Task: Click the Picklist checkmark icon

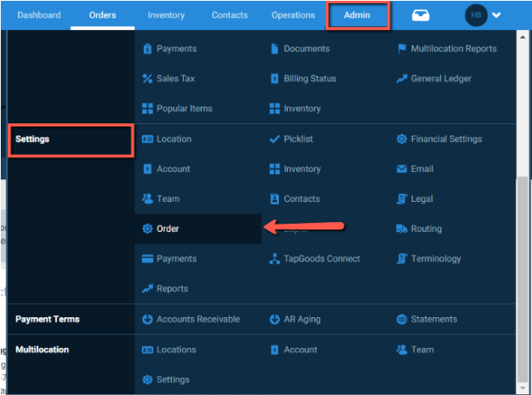Action: coord(274,140)
